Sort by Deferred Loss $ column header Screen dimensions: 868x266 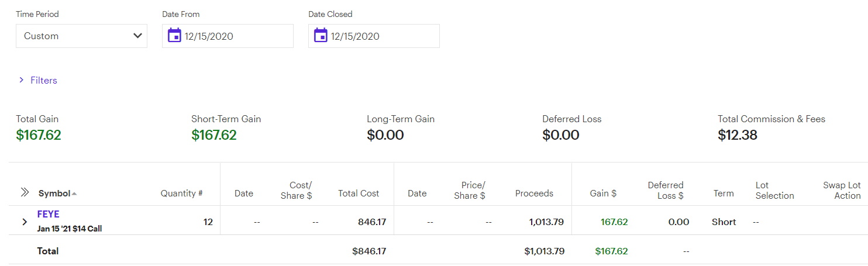click(x=666, y=191)
